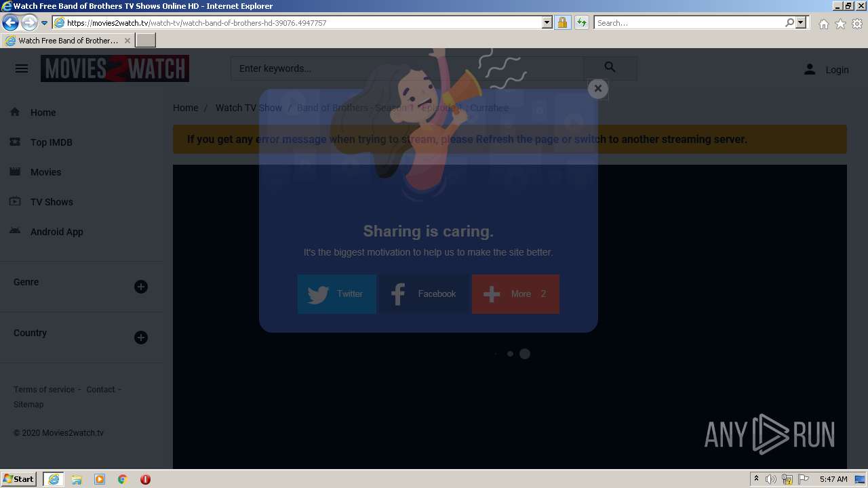Open recent pages dropdown arrow
Viewport: 868px width, 488px height.
click(44, 22)
